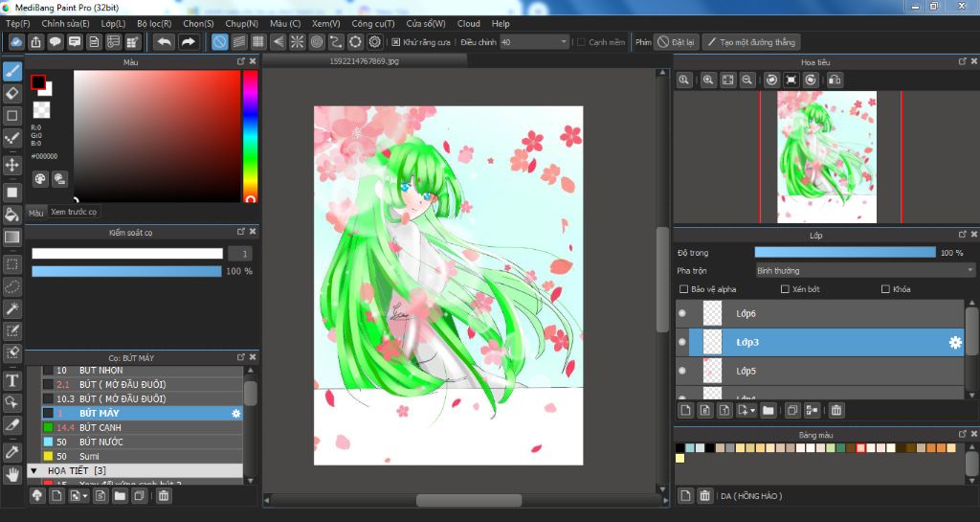Open the gear settings of Lớp3 layer

click(x=955, y=343)
